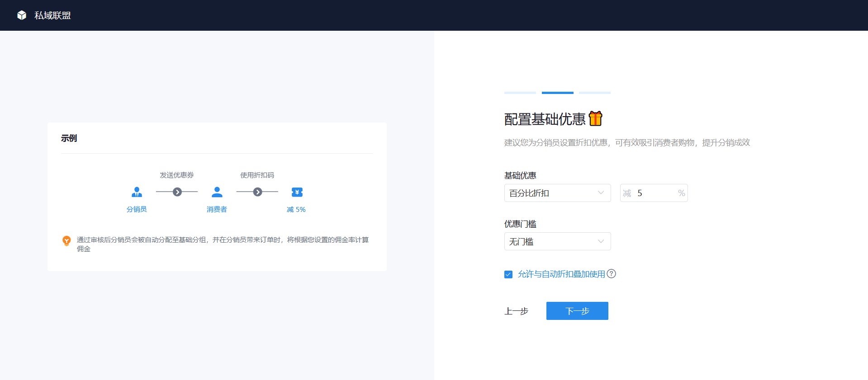Click the 通过审核后分销员 notice text

(x=223, y=244)
